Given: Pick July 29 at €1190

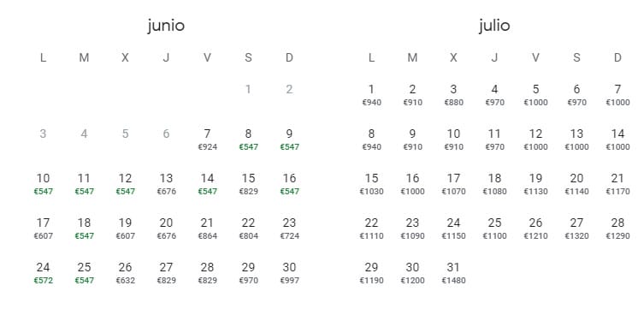Looking at the screenshot, I should point(371,273).
